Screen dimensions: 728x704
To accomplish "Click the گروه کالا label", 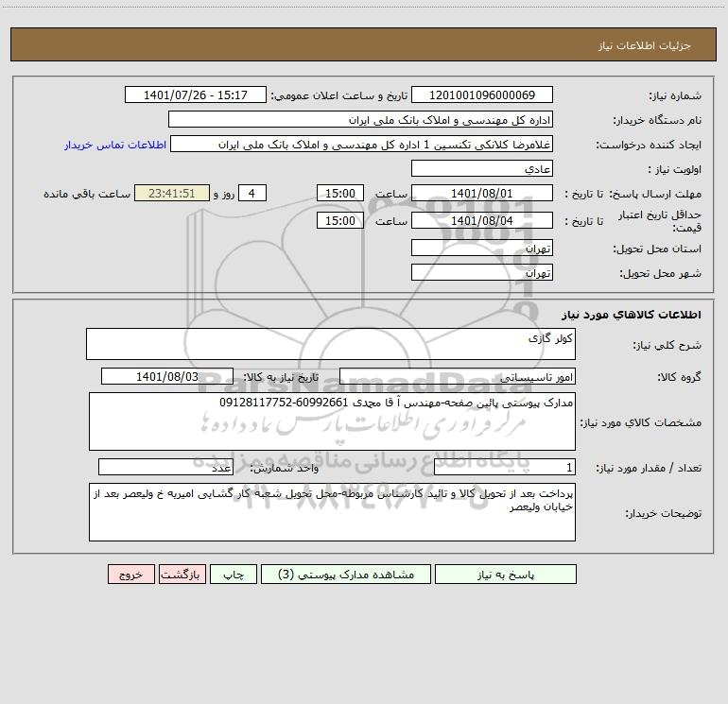I will [x=679, y=377].
